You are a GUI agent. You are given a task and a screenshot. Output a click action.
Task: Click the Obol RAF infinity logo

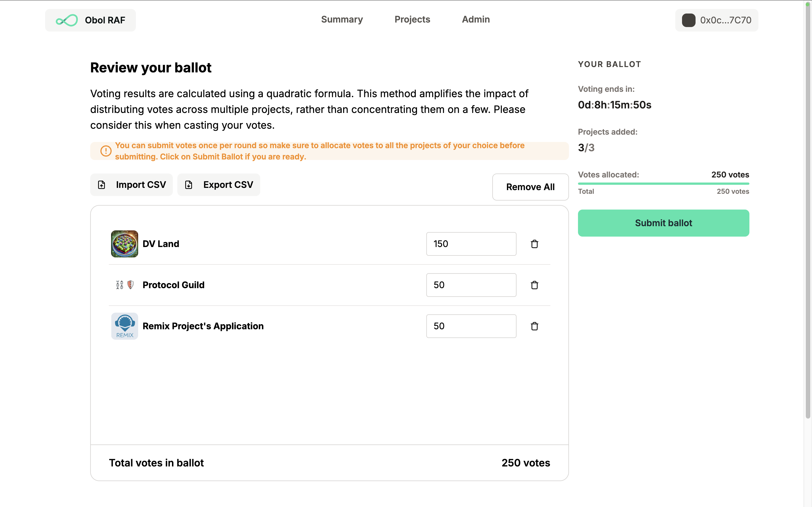[67, 20]
